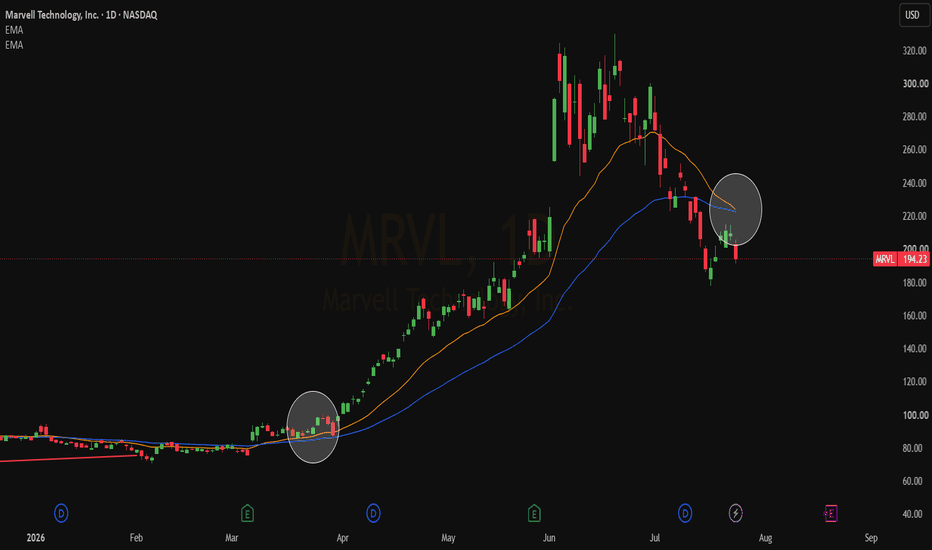This screenshot has width=932, height=550.
Task: Click the 160.00 price axis label
Action: [915, 316]
